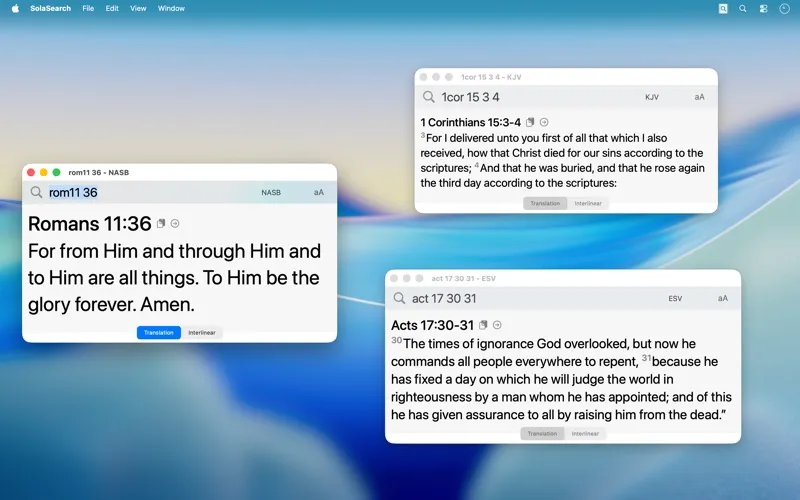Copy the Romans 11:36 verse
The height and width of the screenshot is (500, 800).
point(161,223)
